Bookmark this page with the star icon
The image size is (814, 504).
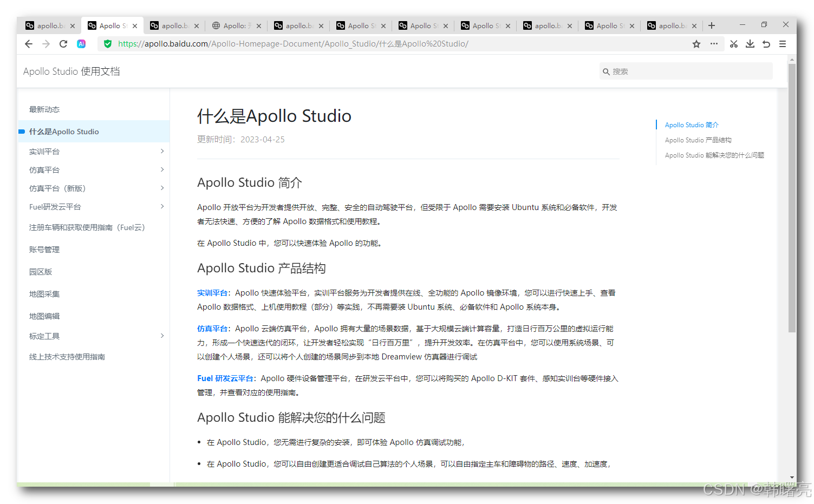pyautogui.click(x=696, y=44)
